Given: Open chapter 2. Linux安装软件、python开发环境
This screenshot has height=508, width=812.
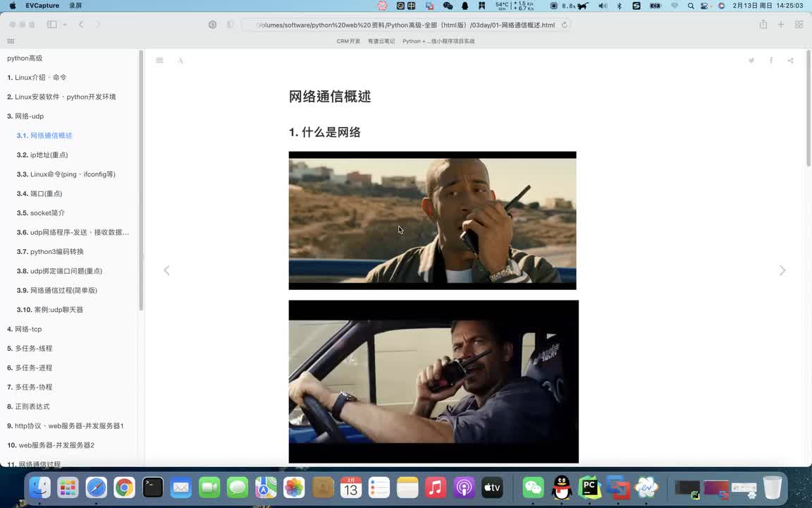Looking at the screenshot, I should point(61,97).
